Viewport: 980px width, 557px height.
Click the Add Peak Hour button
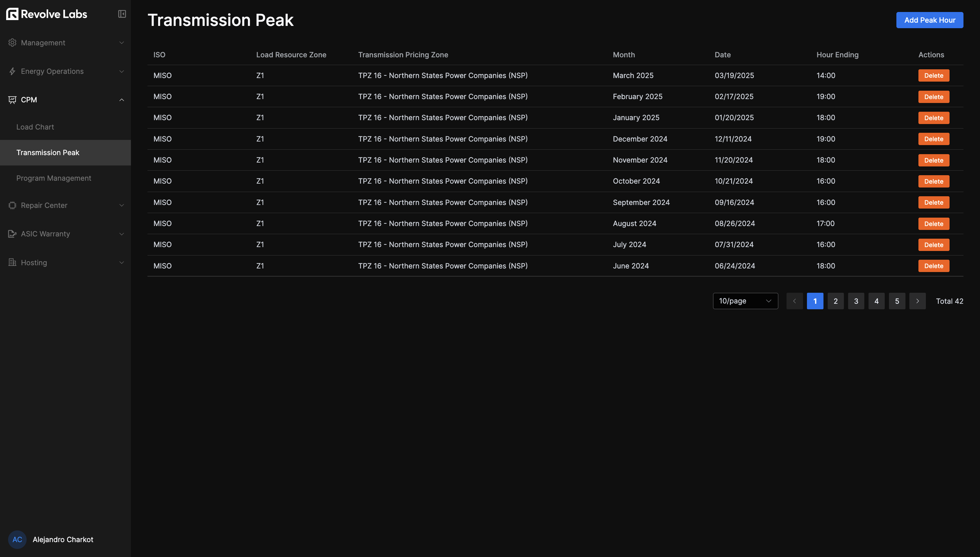(x=929, y=20)
